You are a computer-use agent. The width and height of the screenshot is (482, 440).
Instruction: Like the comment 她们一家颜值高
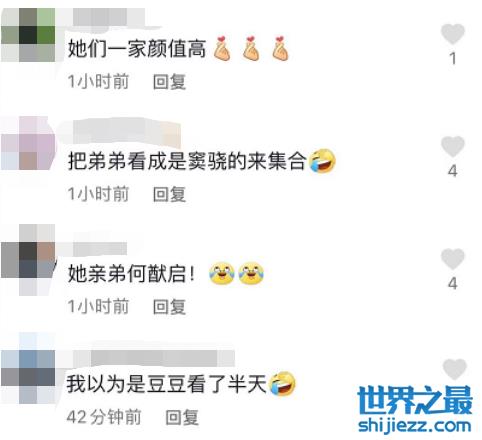tap(453, 34)
